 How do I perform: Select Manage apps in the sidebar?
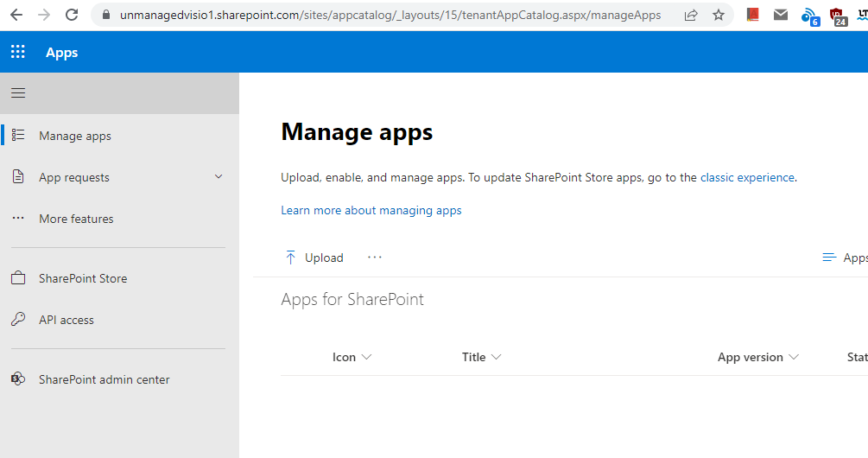[x=119, y=136]
